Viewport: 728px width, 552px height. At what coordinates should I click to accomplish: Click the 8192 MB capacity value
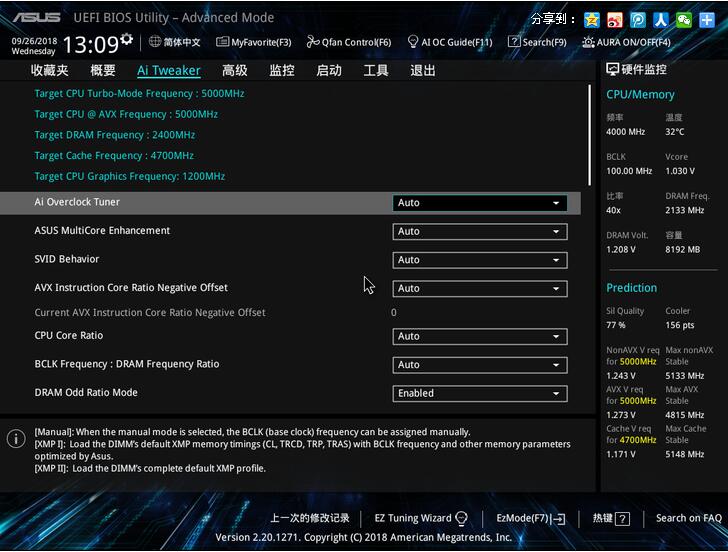click(x=682, y=250)
